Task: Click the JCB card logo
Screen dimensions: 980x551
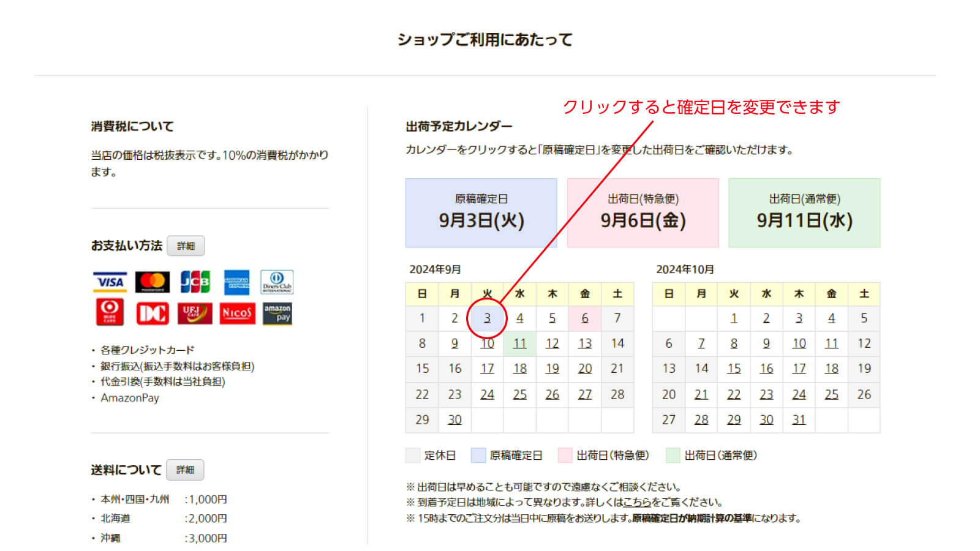Action: click(x=195, y=282)
